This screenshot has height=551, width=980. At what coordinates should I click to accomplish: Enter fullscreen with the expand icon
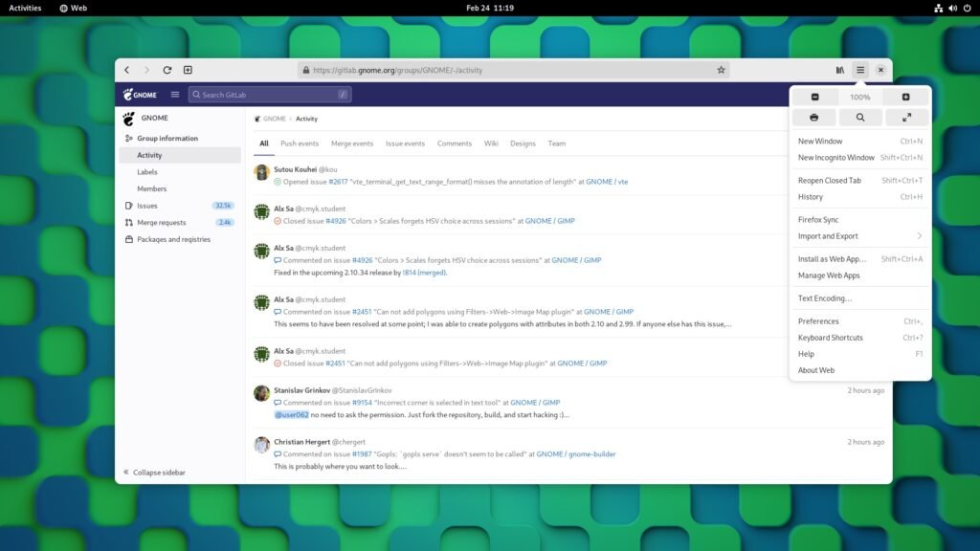[x=906, y=118]
